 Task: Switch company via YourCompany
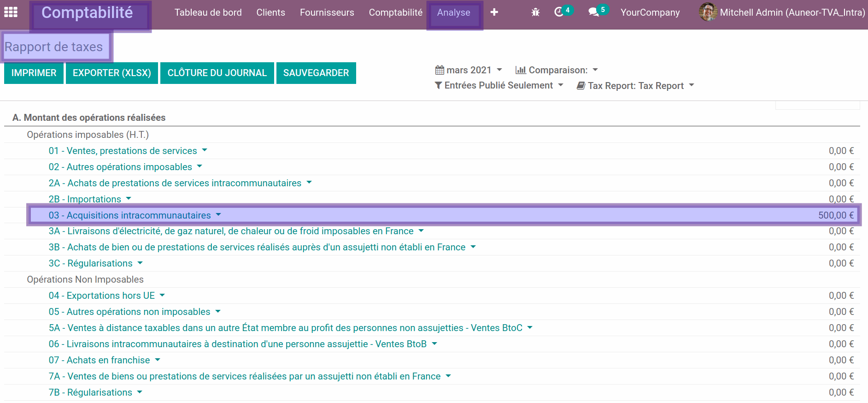(650, 12)
